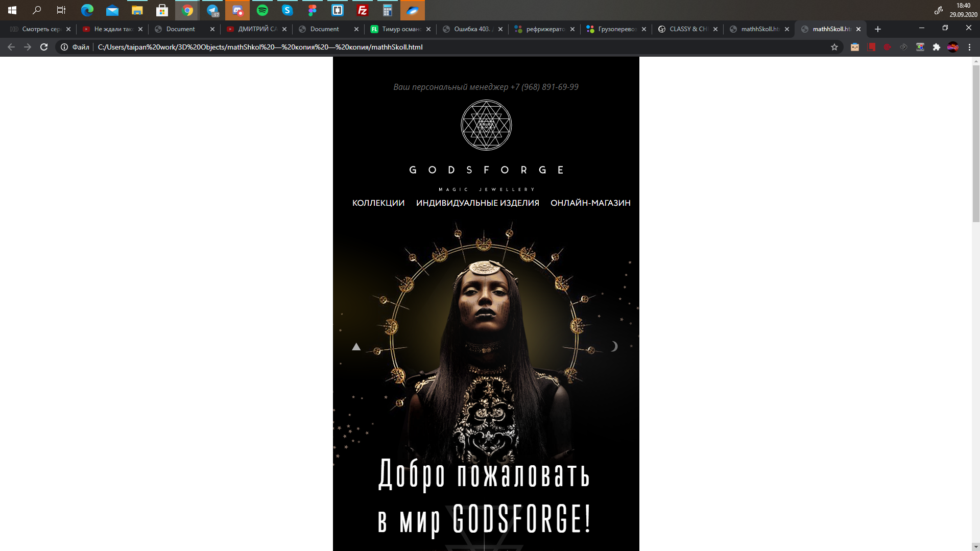Go forward in browser history
The height and width of the screenshot is (551, 980).
[x=28, y=47]
